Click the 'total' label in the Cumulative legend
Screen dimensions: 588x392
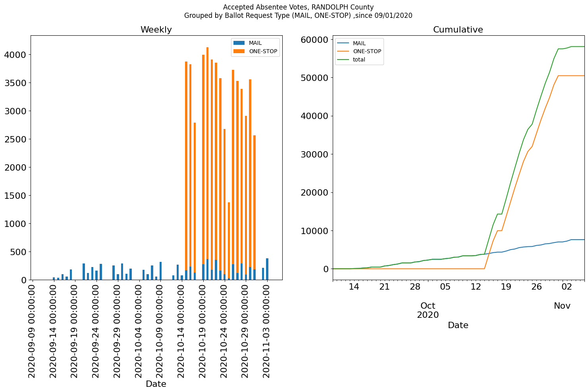coord(359,60)
